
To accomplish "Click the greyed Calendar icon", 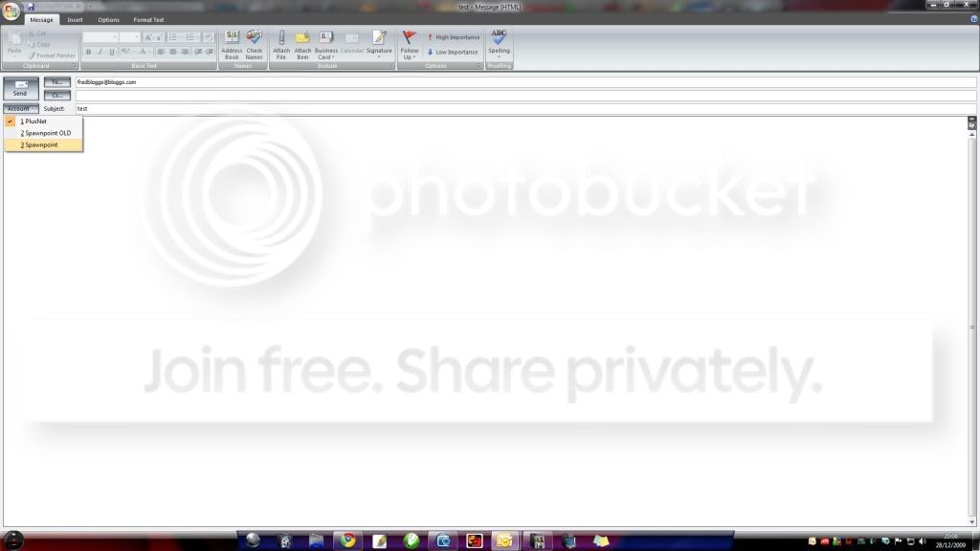I will pyautogui.click(x=352, y=37).
